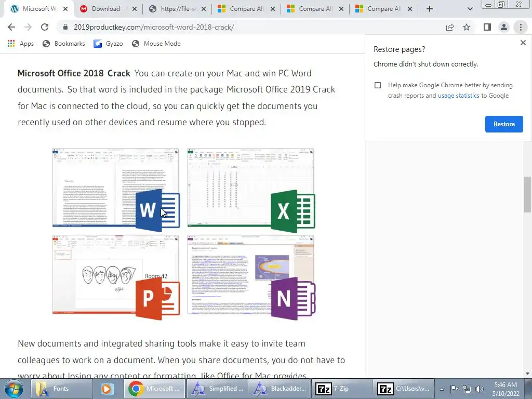Close the Restore pages popup
The width and height of the screenshot is (532, 399).
(523, 43)
